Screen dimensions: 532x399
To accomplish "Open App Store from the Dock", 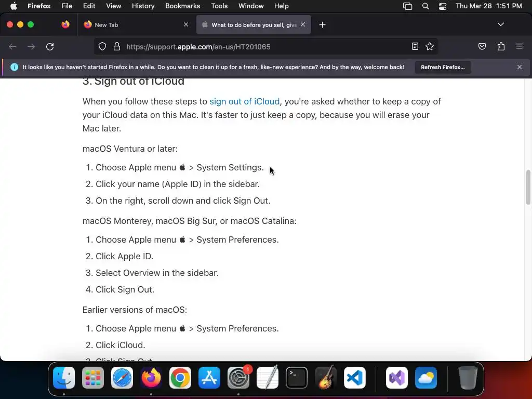I will coord(209,378).
